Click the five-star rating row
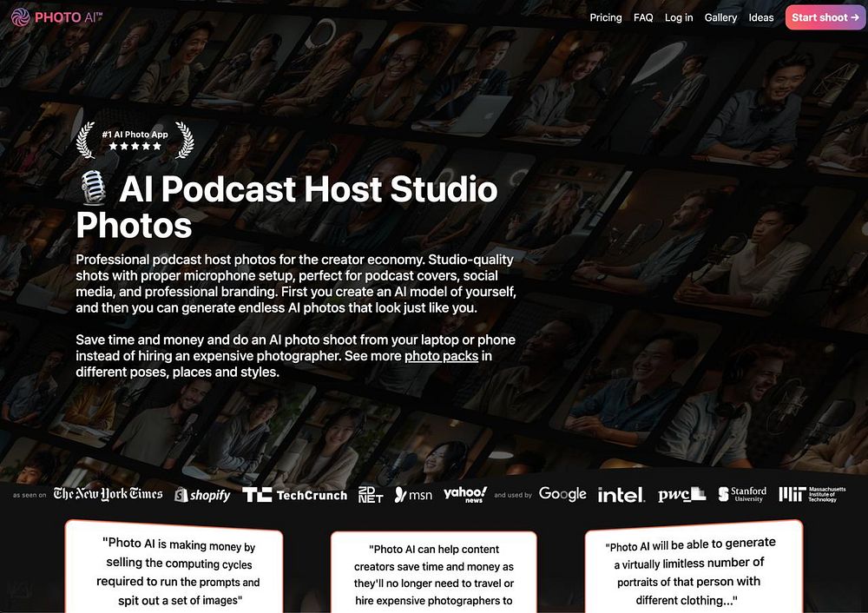This screenshot has height=613, width=868. point(135,146)
